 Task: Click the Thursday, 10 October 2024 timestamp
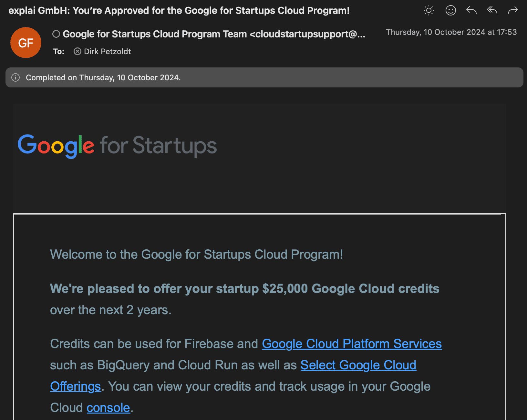pos(451,32)
